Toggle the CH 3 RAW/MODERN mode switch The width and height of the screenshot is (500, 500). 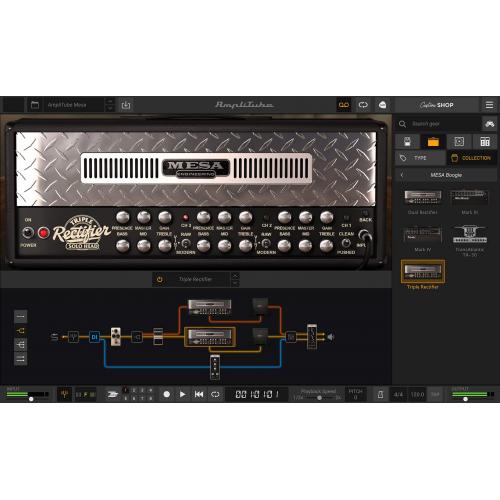[185, 243]
